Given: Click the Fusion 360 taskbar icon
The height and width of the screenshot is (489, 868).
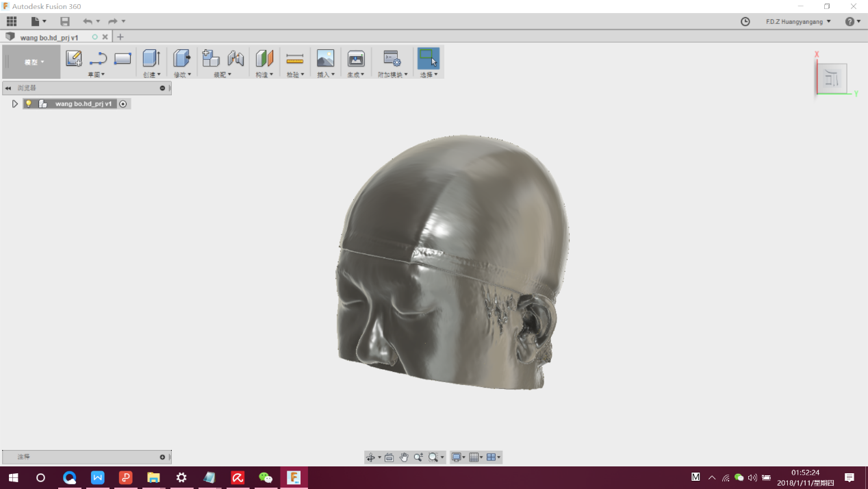Looking at the screenshot, I should point(294,477).
